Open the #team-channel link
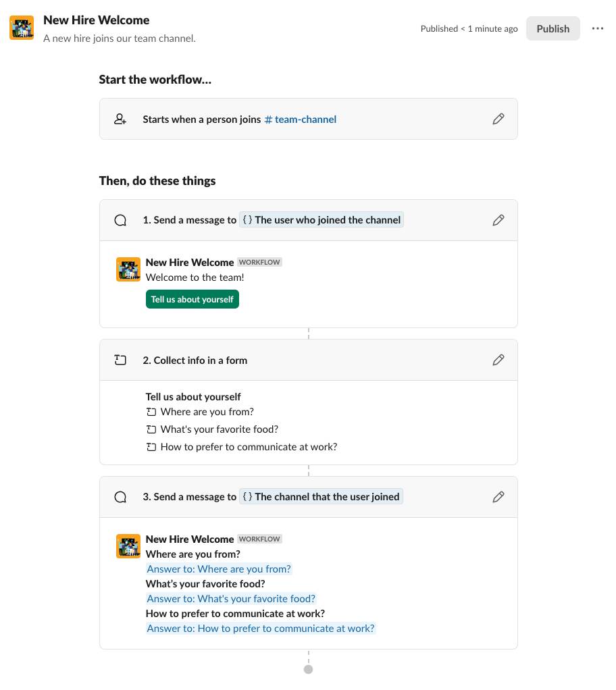 coord(301,120)
